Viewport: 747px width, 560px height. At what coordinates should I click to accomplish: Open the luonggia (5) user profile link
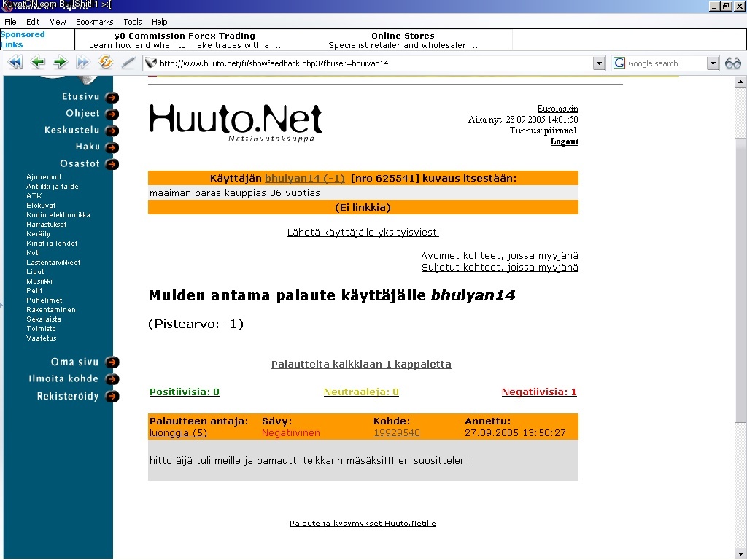click(178, 433)
